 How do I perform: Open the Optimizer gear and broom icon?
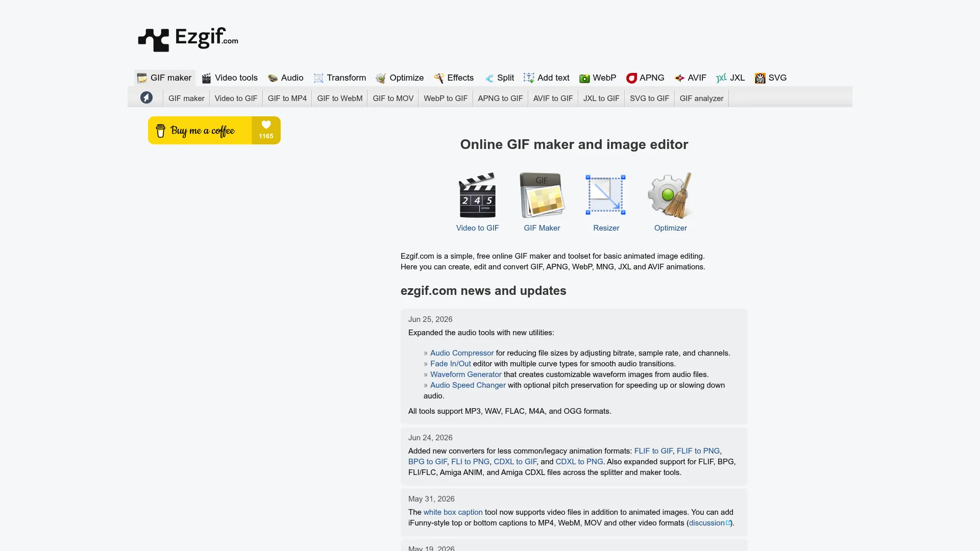coord(670,195)
